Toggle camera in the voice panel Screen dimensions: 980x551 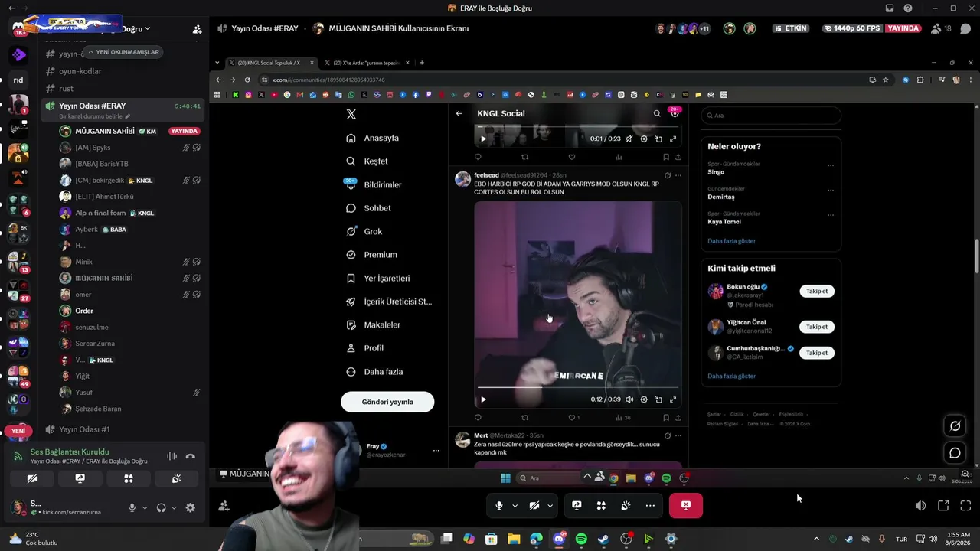pos(32,478)
